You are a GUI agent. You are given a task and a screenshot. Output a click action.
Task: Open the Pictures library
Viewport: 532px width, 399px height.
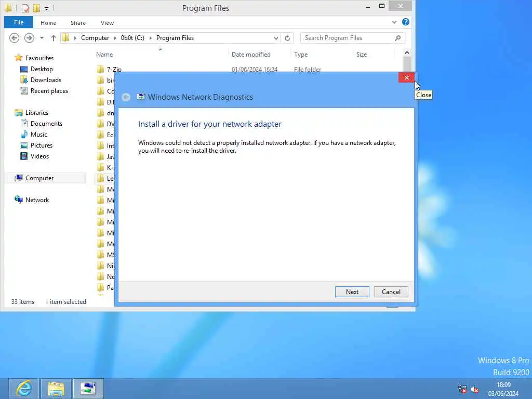point(42,145)
